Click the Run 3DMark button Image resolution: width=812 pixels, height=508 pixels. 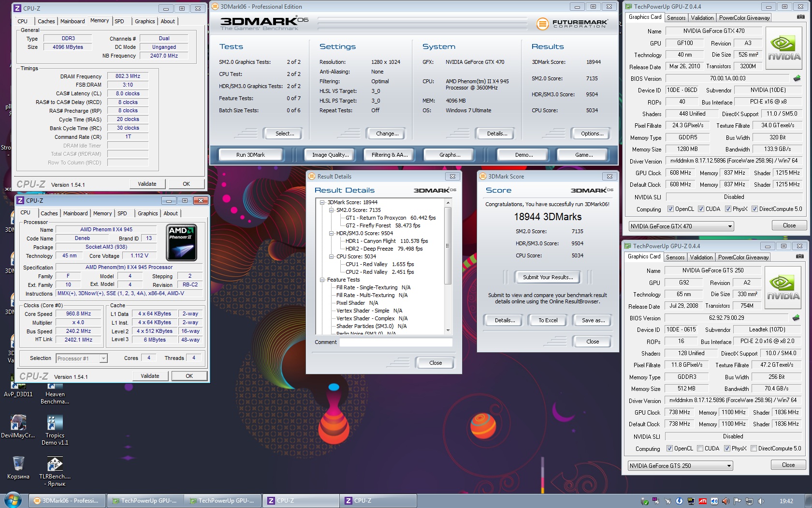pyautogui.click(x=250, y=155)
